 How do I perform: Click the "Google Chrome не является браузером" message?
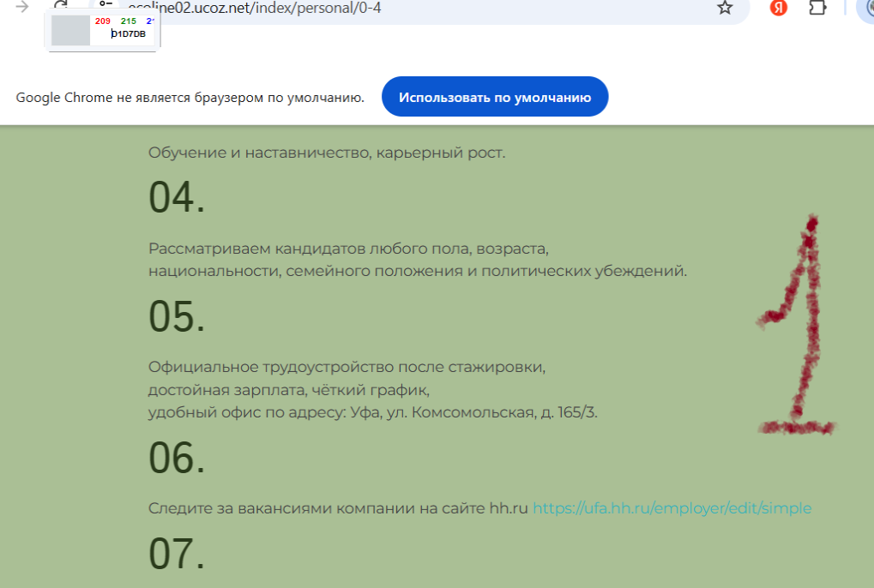(x=190, y=97)
